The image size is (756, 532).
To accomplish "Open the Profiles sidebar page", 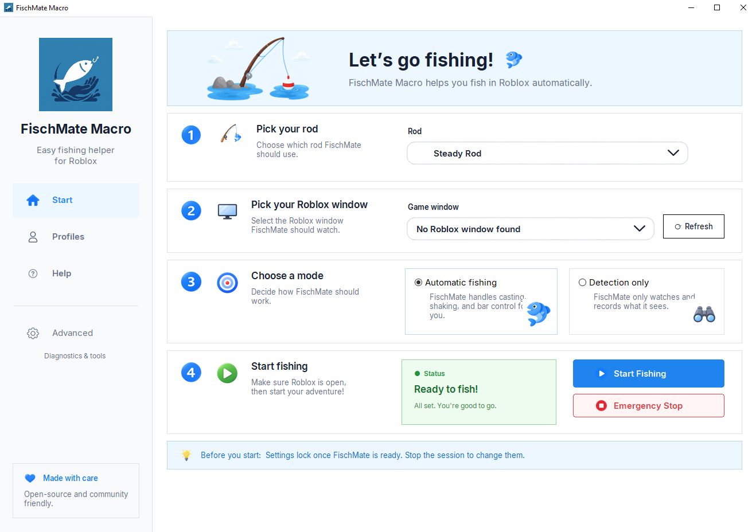I will point(76,237).
